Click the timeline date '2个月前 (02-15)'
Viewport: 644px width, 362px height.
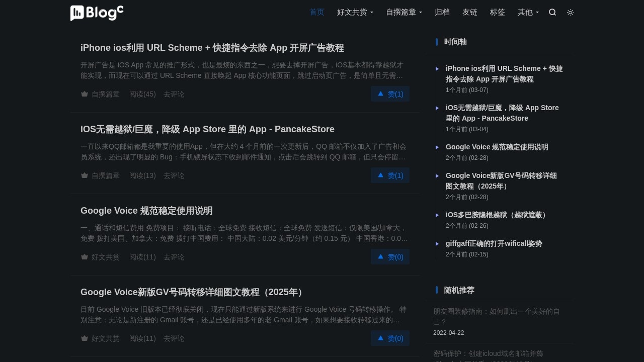[x=467, y=254]
